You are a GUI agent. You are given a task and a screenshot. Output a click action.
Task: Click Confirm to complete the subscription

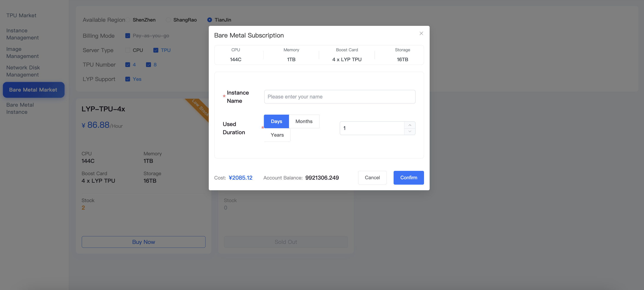click(x=408, y=178)
